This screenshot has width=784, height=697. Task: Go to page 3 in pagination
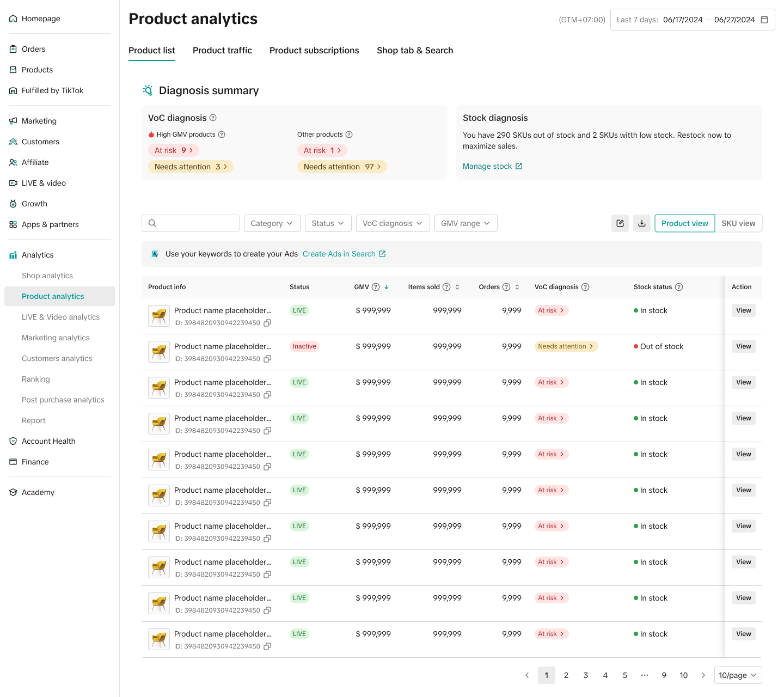click(x=586, y=675)
